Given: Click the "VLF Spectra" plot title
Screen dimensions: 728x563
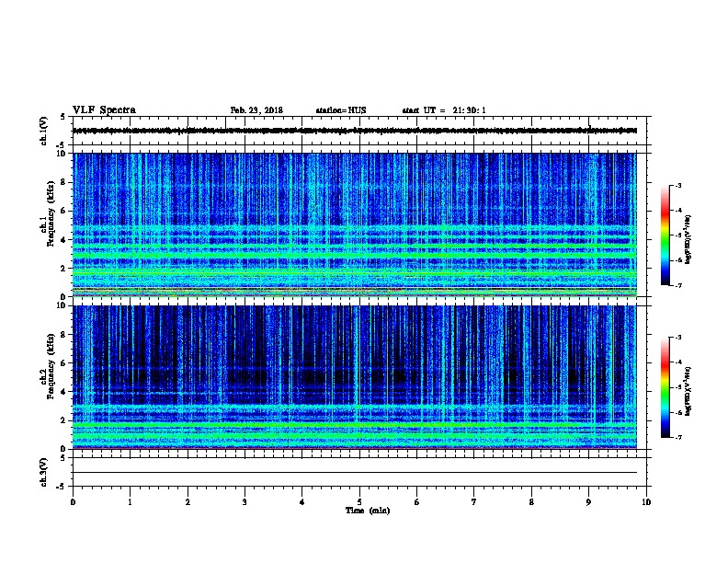Looking at the screenshot, I should pos(104,110).
